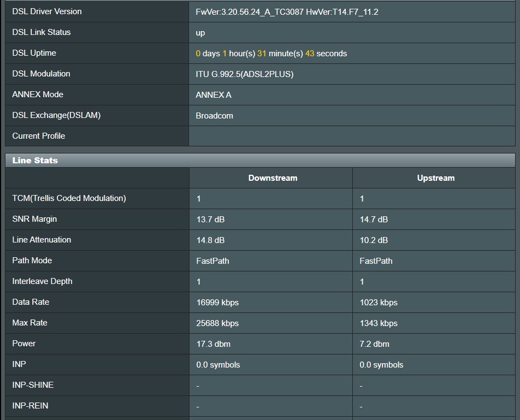Viewport: 520px width, 420px height.
Task: Click the DSL Exchange(DSLAM) label
Action: (56, 115)
